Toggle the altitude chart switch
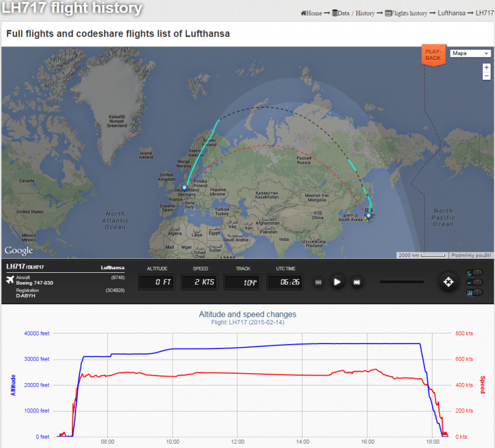 [475, 293]
